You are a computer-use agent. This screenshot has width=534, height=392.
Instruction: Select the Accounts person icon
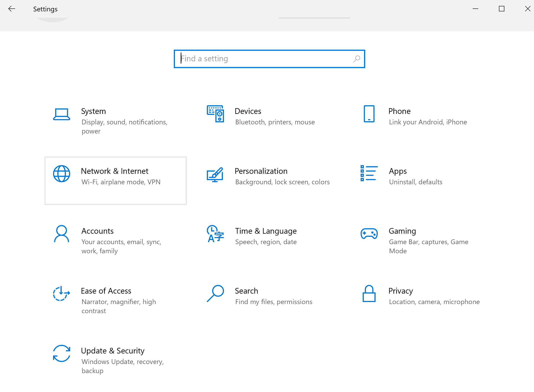tap(62, 234)
